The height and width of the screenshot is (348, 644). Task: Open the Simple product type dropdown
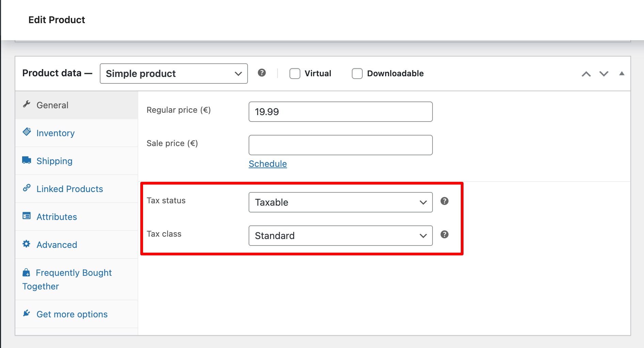click(174, 74)
